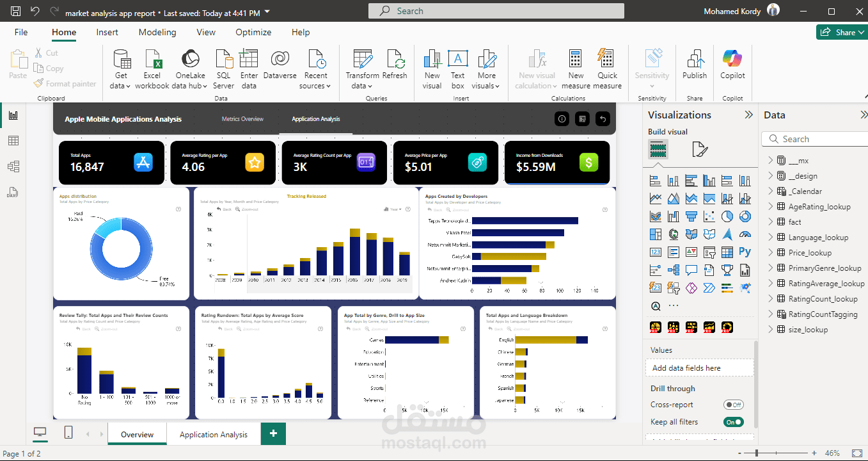Open the File menu

(x=21, y=32)
